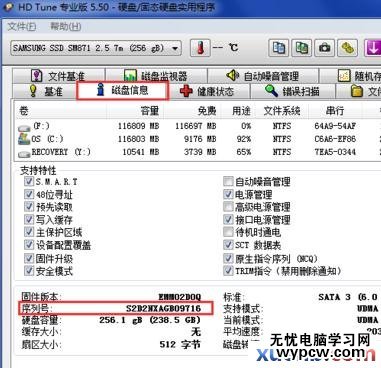Screen dimensions: 381x368
Task: Switch to the 文件基准 tab
Action: (x=59, y=76)
